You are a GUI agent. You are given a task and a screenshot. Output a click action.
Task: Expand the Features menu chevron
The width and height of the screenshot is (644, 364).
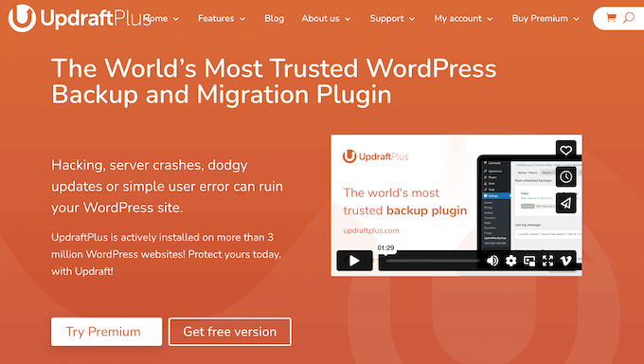click(x=242, y=19)
